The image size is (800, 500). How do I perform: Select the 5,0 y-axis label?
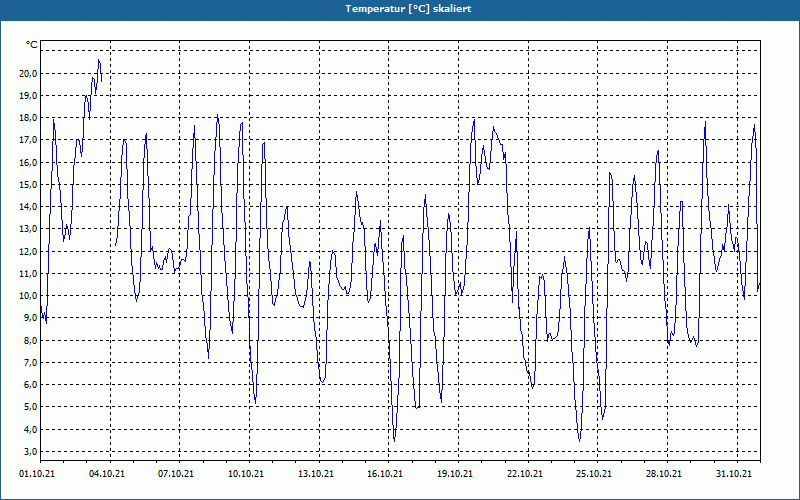pyautogui.click(x=30, y=407)
